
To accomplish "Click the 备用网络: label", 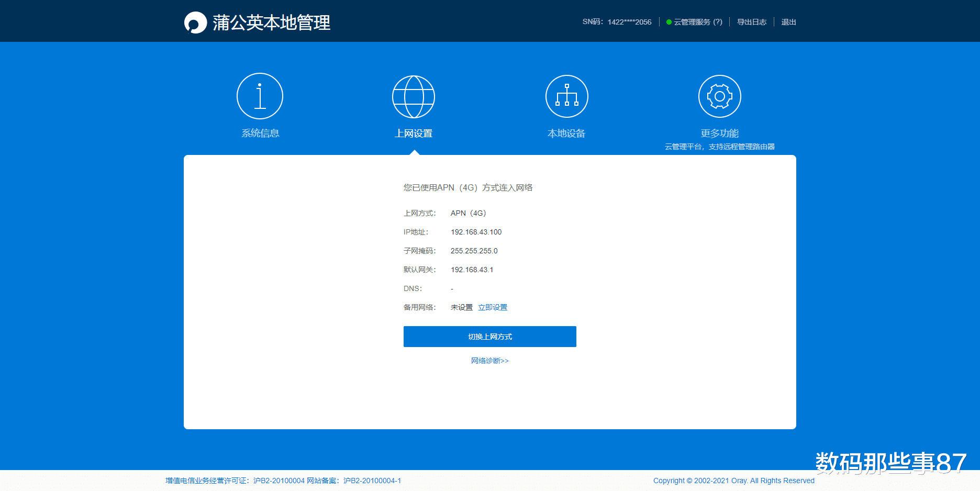I will coord(419,307).
